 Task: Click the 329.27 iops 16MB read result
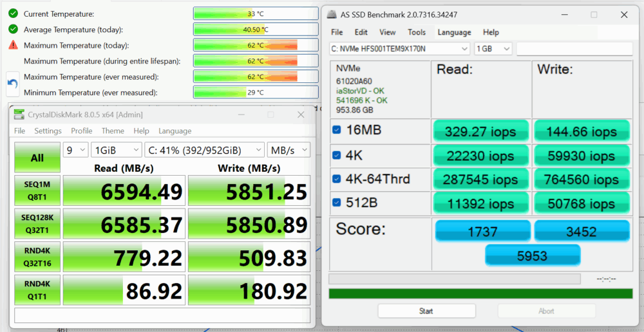481,131
